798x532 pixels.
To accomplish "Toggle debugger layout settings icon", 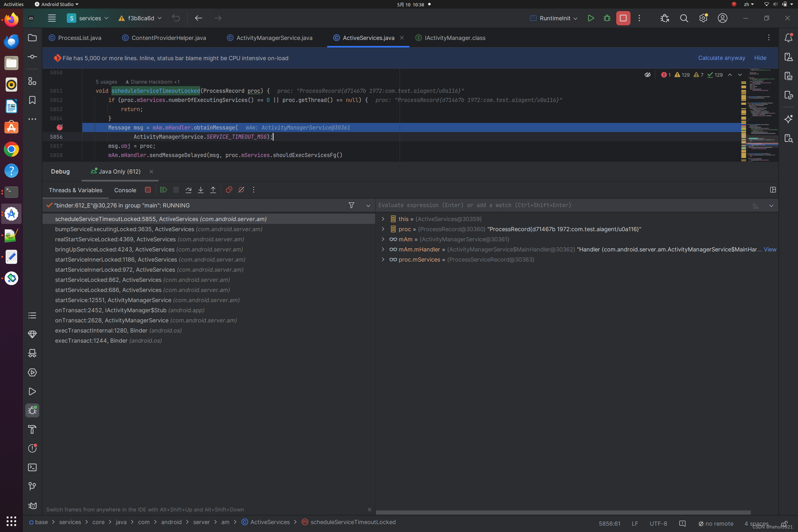I will (773, 190).
